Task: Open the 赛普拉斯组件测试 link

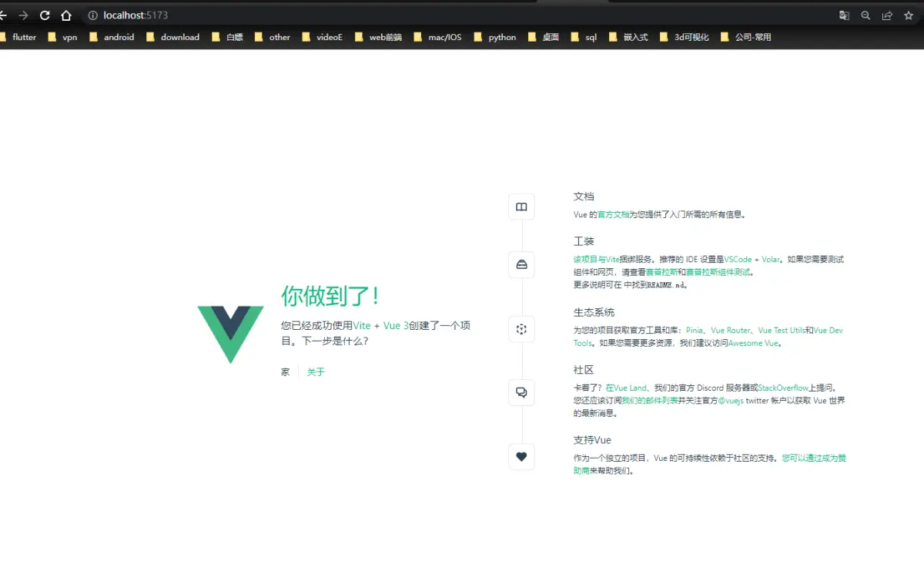Action: click(718, 272)
